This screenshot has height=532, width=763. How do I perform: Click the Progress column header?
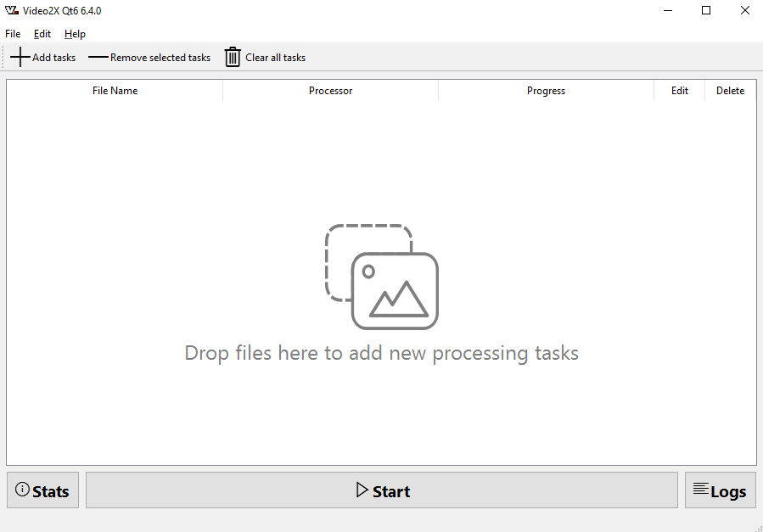click(546, 91)
